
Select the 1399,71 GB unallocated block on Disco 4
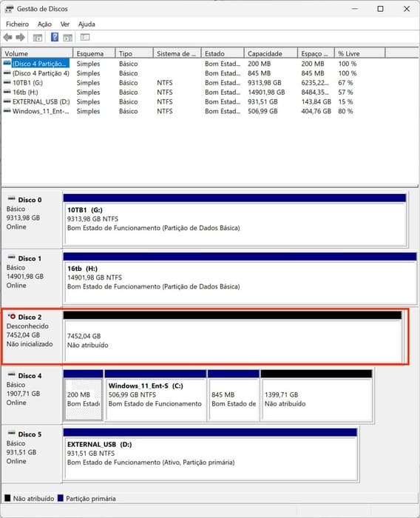pyautogui.click(x=316, y=396)
